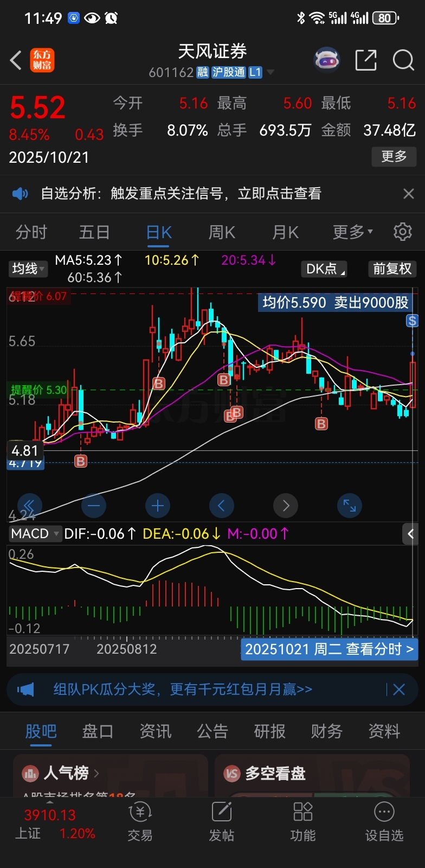
Task: Tap the share export icon
Action: click(366, 60)
